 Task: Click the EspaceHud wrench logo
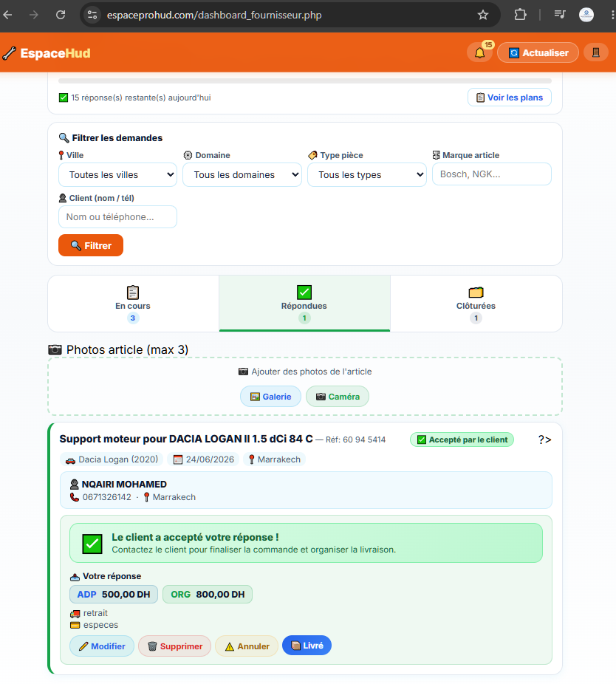(10, 53)
